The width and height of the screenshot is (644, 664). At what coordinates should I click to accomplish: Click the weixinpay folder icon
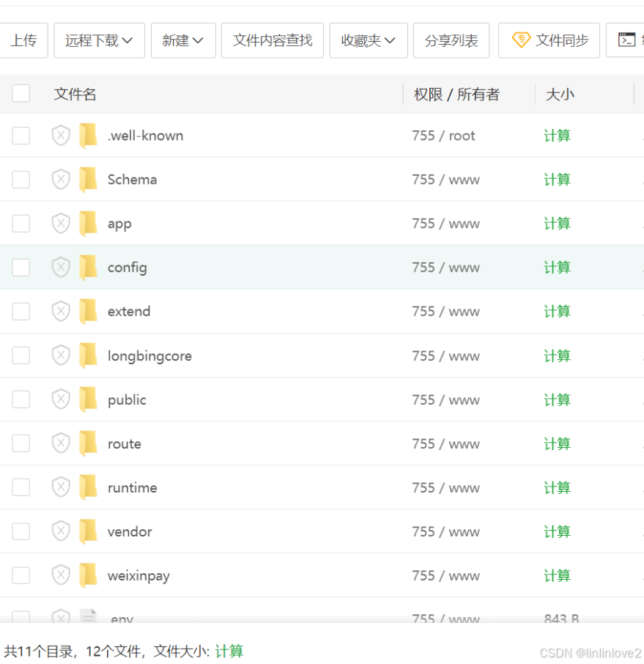click(88, 575)
